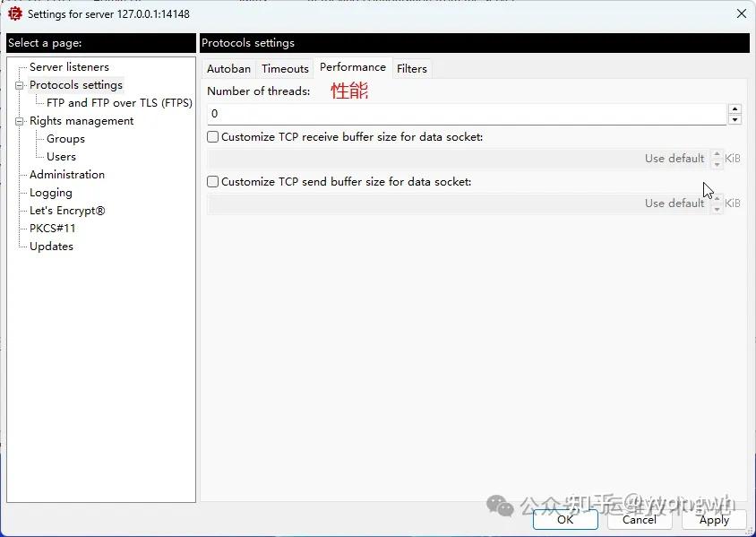Viewport: 756px width, 537px height.
Task: Select the Updates page
Action: pos(51,246)
